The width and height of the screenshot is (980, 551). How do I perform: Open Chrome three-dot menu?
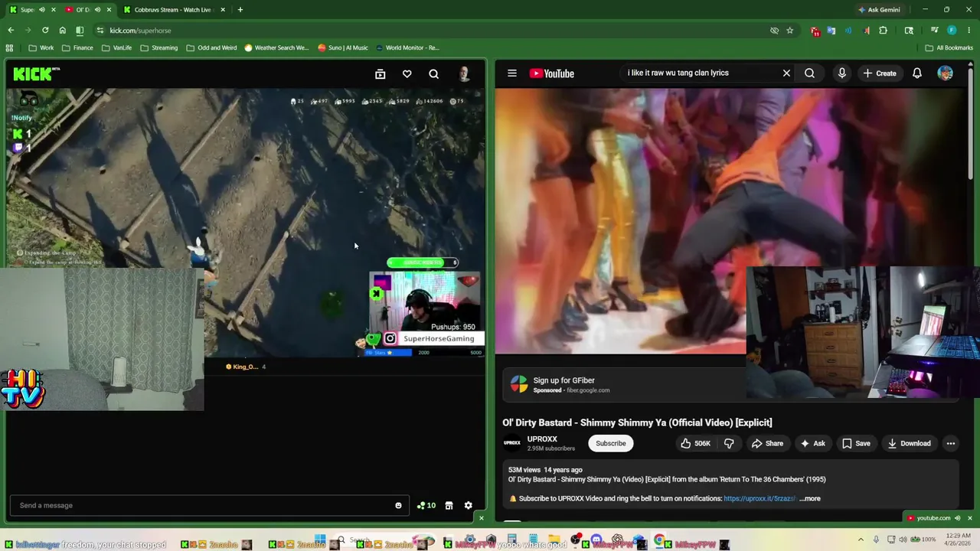pyautogui.click(x=969, y=31)
